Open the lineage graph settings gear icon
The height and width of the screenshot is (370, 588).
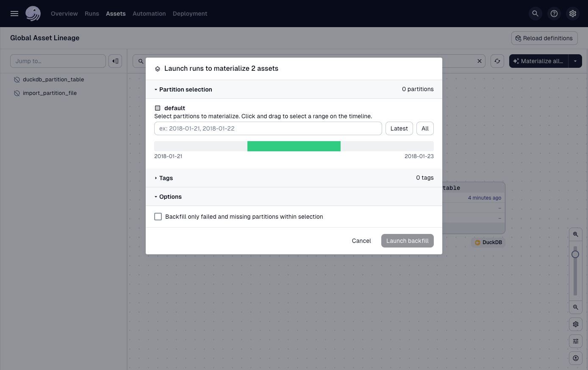point(575,324)
